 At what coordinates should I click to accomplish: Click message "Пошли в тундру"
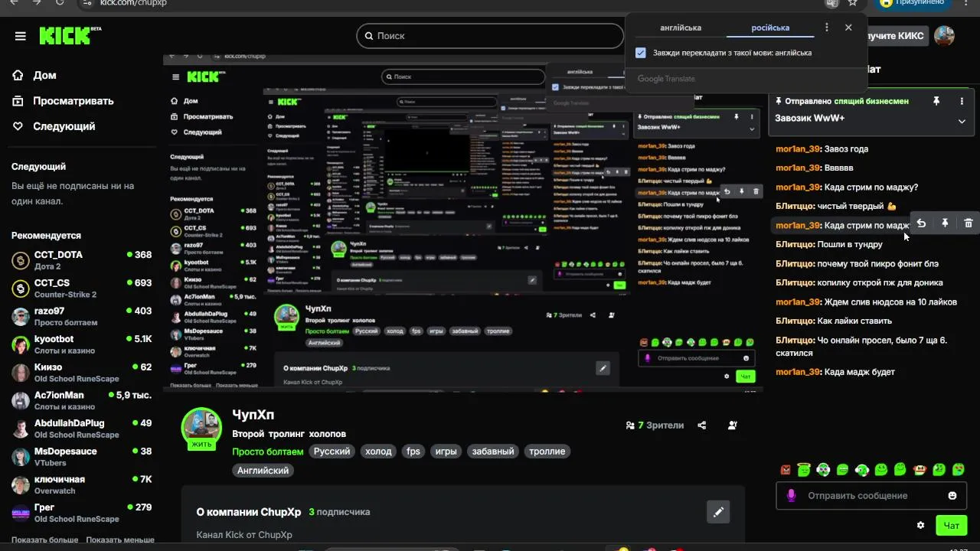[x=850, y=244]
